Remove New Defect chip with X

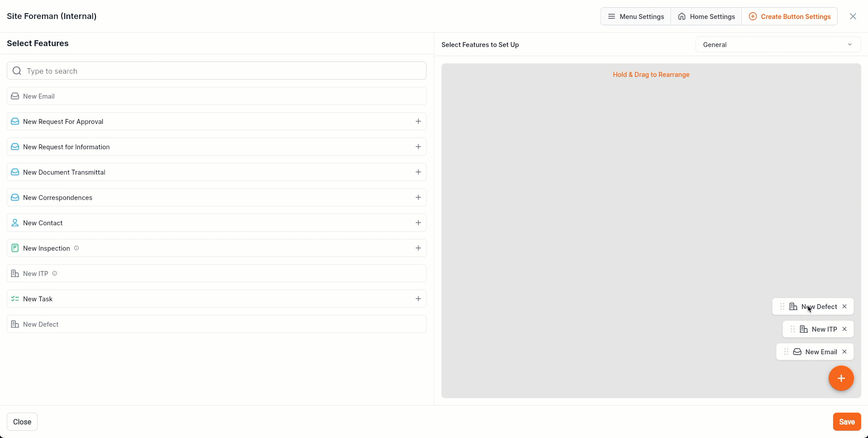coord(844,306)
